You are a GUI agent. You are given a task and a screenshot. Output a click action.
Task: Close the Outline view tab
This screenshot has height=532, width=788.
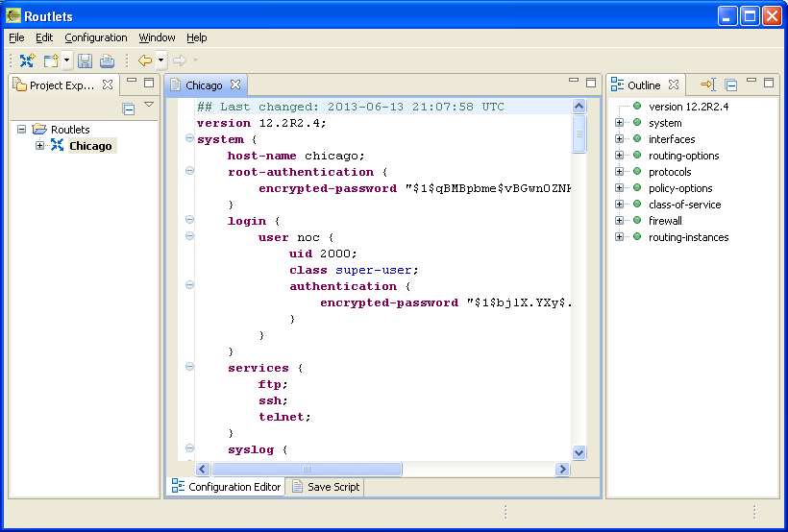(x=674, y=85)
